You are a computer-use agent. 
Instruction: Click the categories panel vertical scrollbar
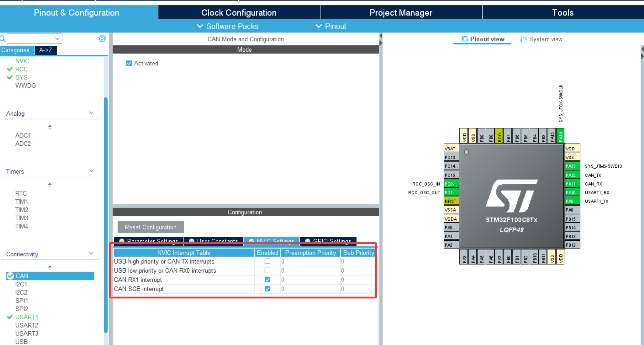tap(106, 214)
